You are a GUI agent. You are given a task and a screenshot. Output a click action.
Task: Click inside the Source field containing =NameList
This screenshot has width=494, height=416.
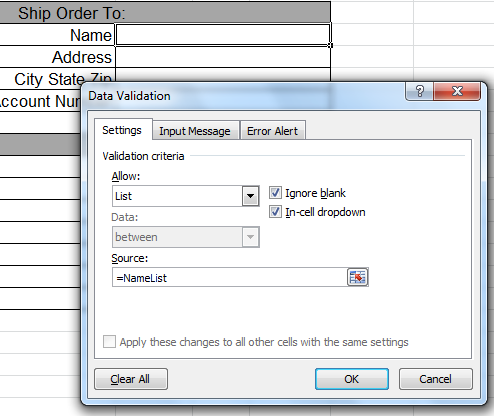tap(230, 277)
